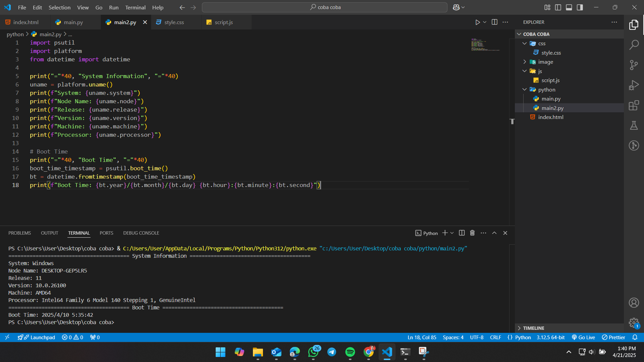
Task: Maximize the terminal panel with up chevron
Action: 494,233
